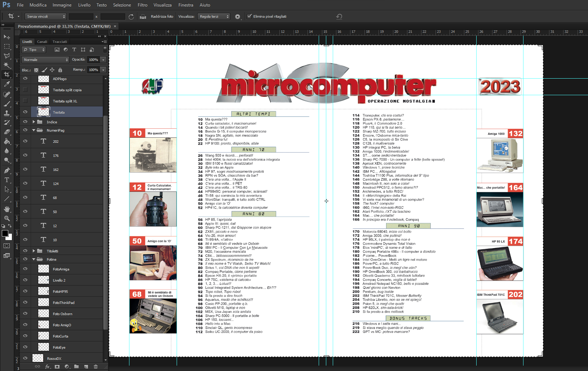Select the Paint Bucket tool

[7, 141]
